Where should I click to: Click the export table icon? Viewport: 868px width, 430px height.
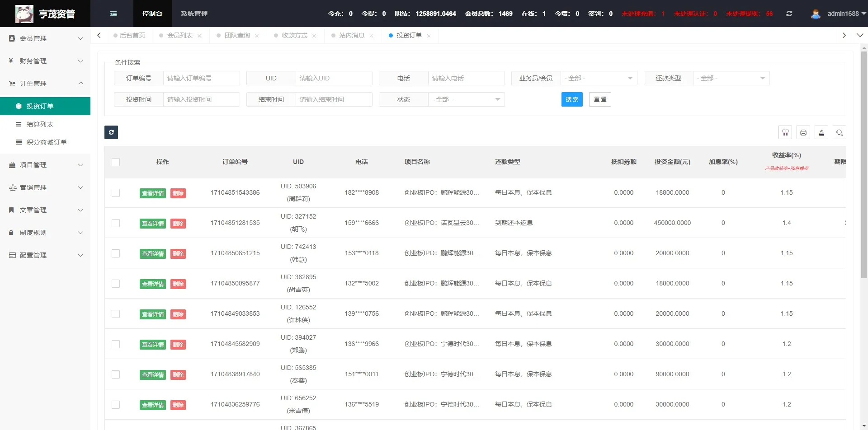821,132
